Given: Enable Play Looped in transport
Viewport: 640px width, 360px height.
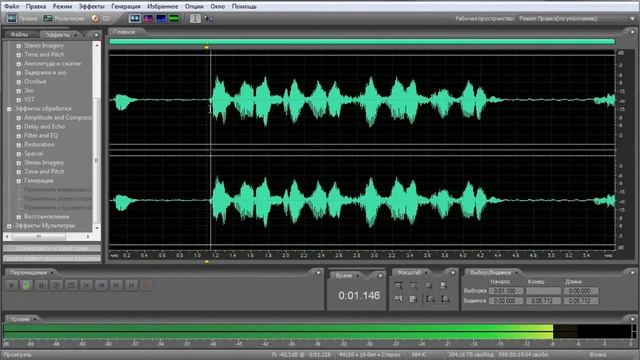Looking at the screenshot, I should [71, 285].
